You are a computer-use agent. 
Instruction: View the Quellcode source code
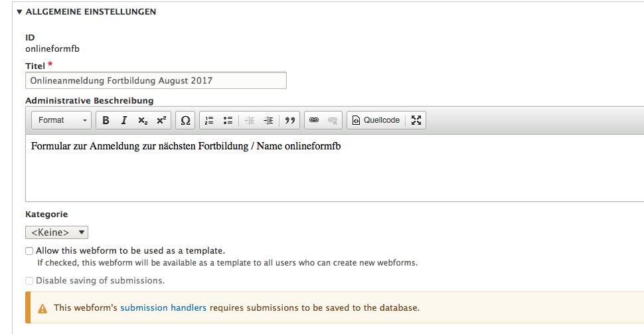click(376, 120)
